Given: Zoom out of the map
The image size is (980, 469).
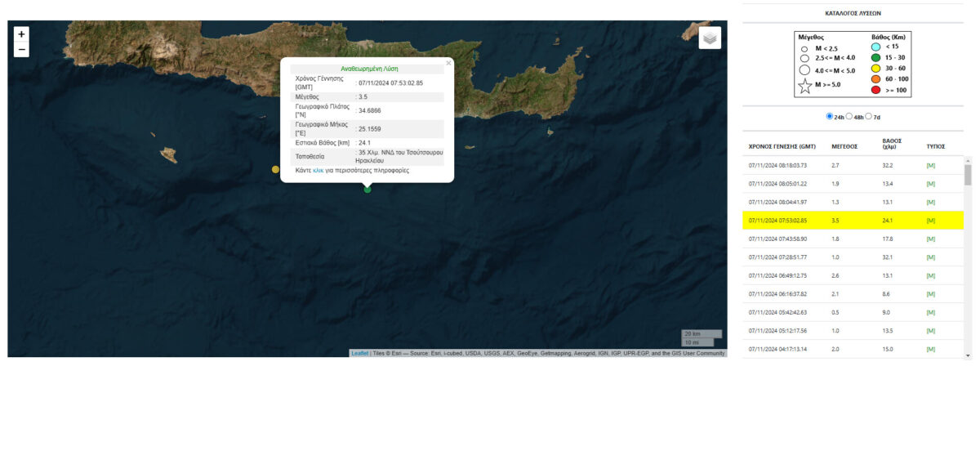Looking at the screenshot, I should [x=21, y=50].
